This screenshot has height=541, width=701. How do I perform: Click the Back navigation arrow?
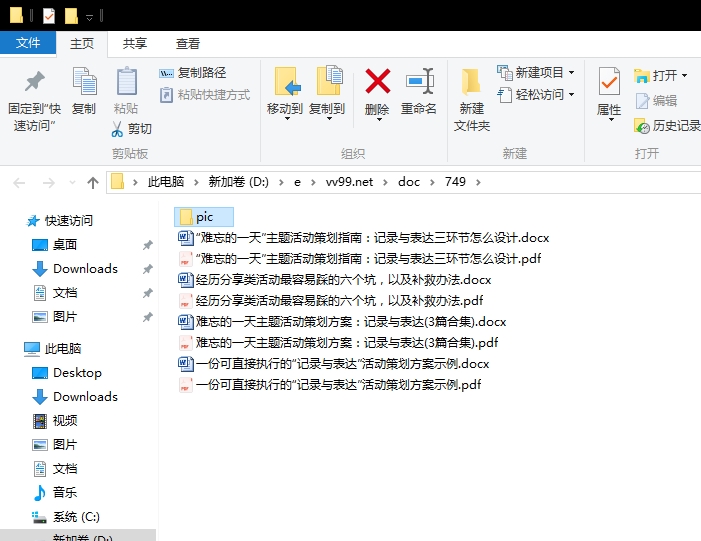(19, 182)
